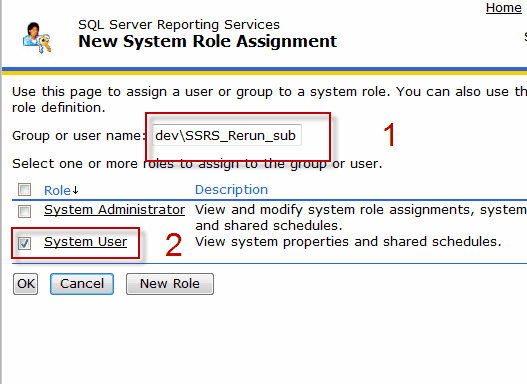Open the System User role link
The image size is (527, 384).
pyautogui.click(x=85, y=242)
